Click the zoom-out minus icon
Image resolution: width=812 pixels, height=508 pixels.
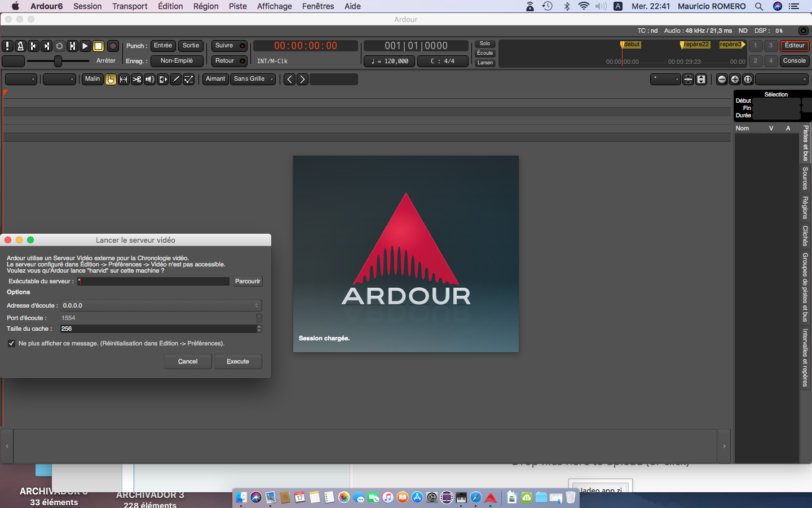(x=722, y=80)
